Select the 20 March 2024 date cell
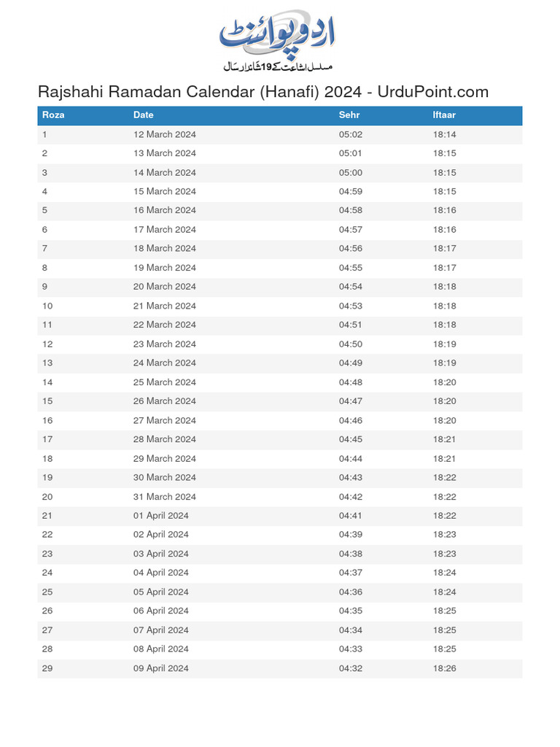Image resolution: width=560 pixels, height=747 pixels. click(165, 287)
